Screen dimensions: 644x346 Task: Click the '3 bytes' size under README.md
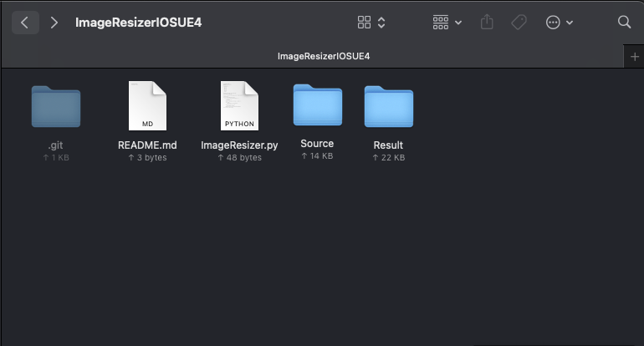(x=147, y=158)
